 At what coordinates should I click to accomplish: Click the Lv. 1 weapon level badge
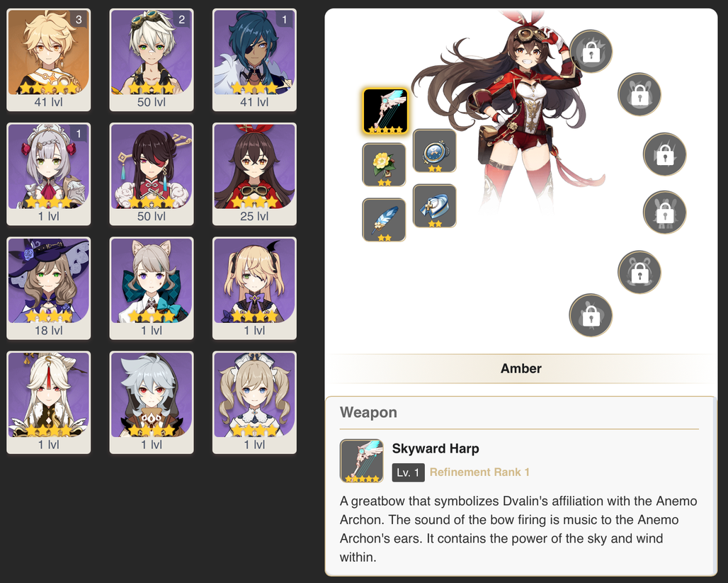click(408, 472)
